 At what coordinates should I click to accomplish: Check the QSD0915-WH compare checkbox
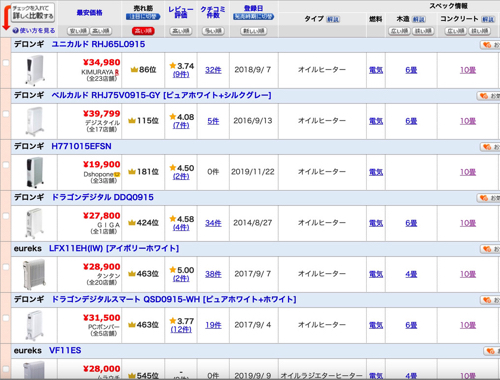point(6,318)
